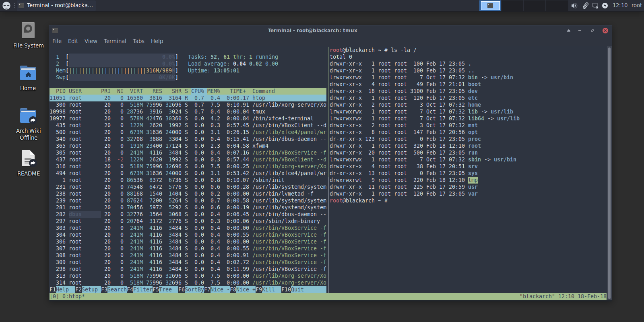Click the roll-up window button in title bar

[x=569, y=31]
